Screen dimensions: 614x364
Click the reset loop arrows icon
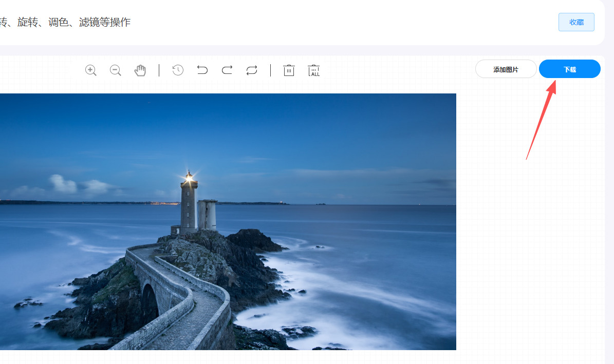pyautogui.click(x=252, y=70)
